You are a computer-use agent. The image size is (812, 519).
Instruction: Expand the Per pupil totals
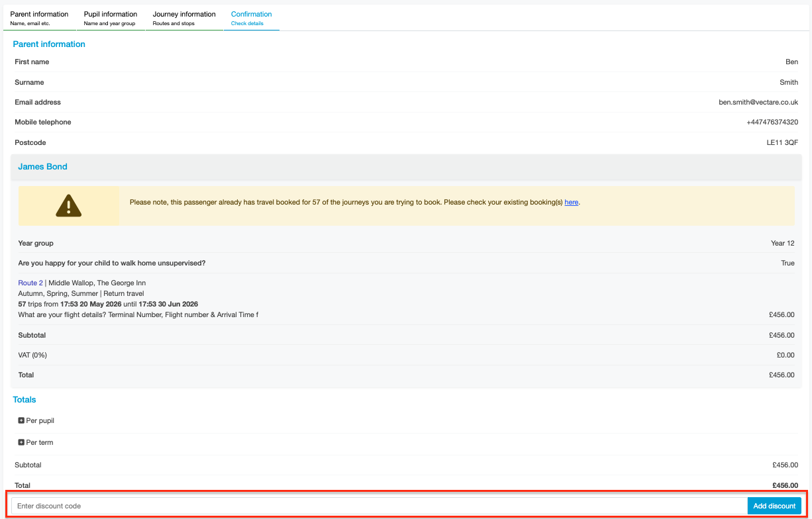36,420
